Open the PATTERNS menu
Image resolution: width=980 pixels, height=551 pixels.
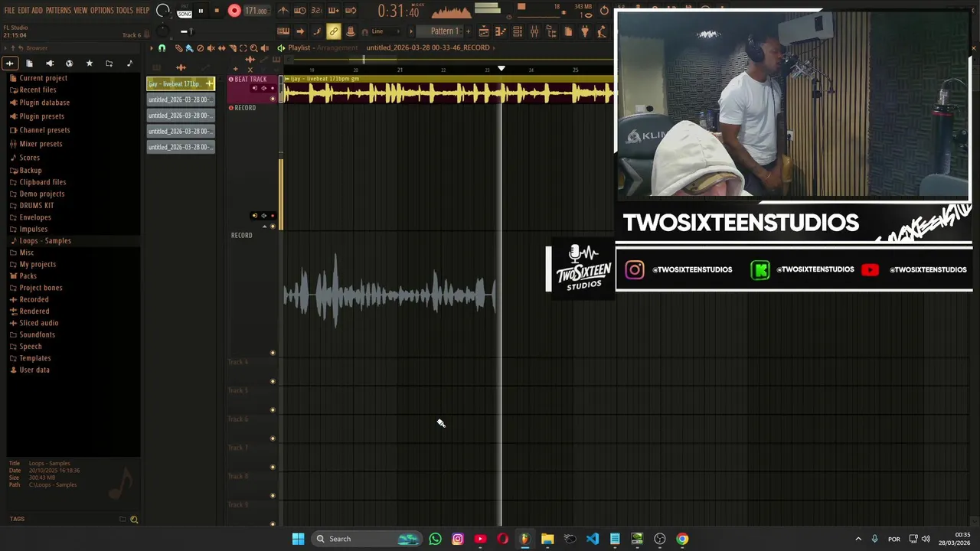[x=58, y=10]
